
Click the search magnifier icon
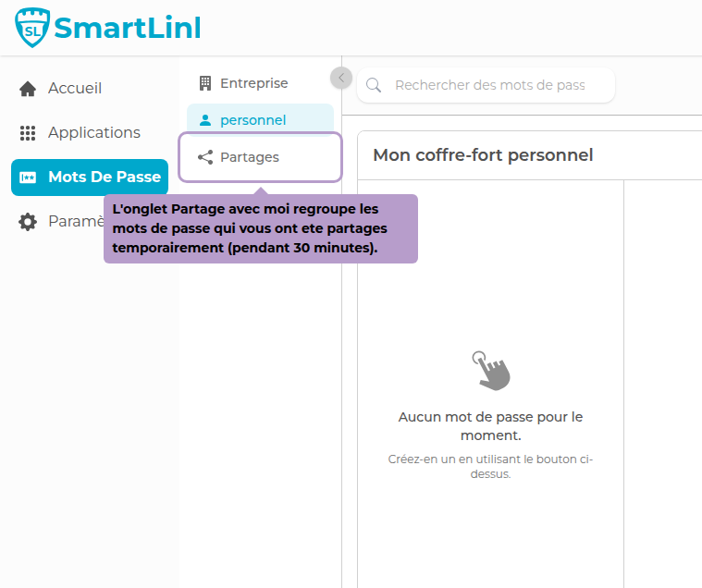(x=375, y=85)
